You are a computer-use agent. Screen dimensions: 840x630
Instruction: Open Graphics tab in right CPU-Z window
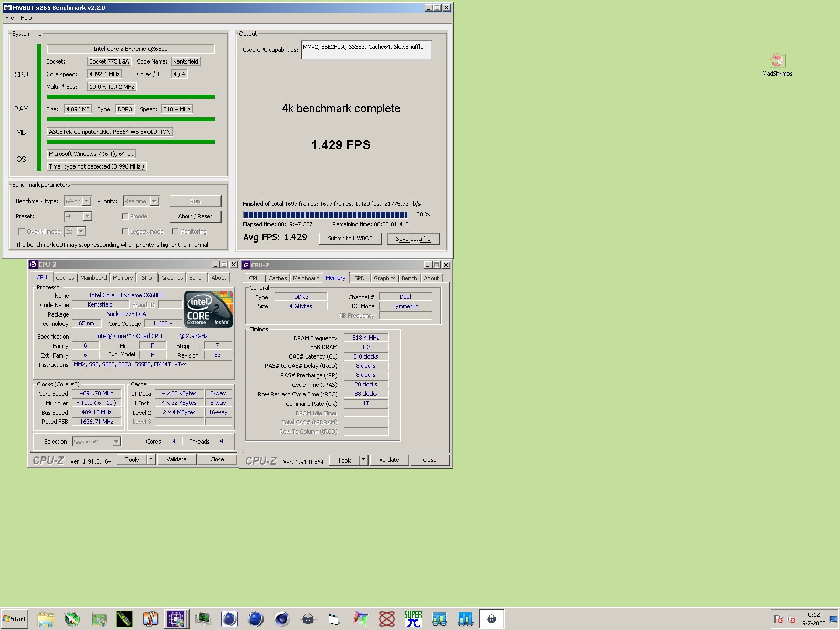(x=385, y=278)
